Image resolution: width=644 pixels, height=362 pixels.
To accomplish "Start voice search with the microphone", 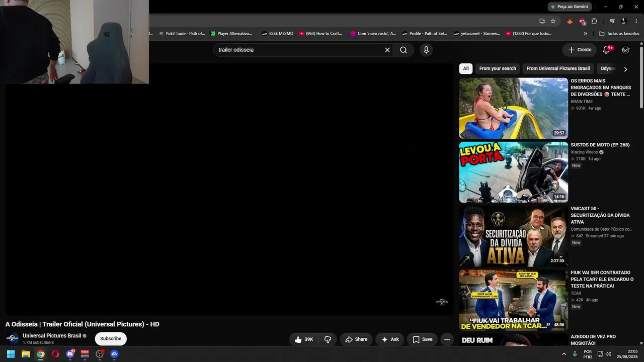I will click(x=426, y=50).
